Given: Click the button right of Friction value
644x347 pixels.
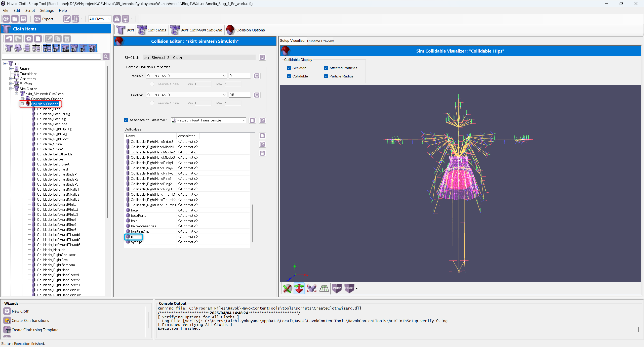Looking at the screenshot, I should pos(257,95).
